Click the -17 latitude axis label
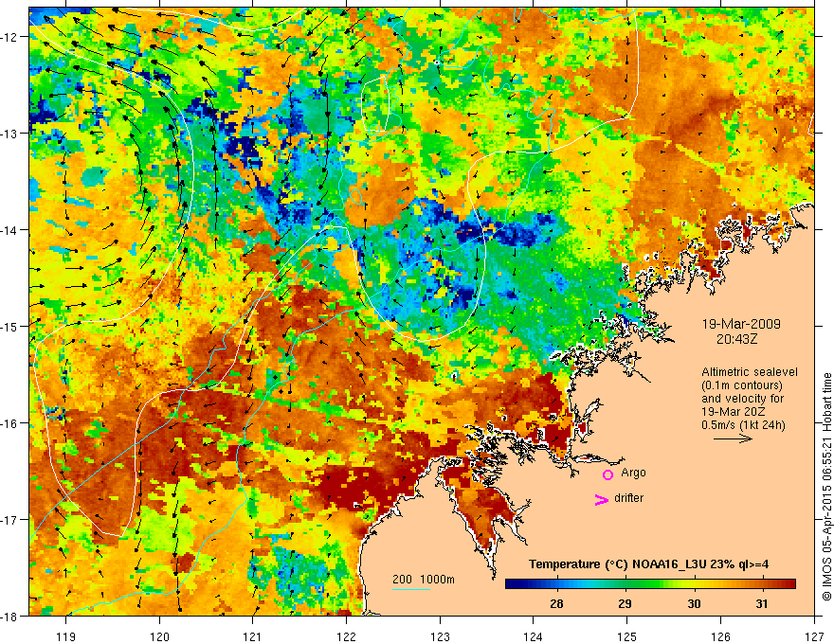The height and width of the screenshot is (644, 834). pyautogui.click(x=9, y=519)
